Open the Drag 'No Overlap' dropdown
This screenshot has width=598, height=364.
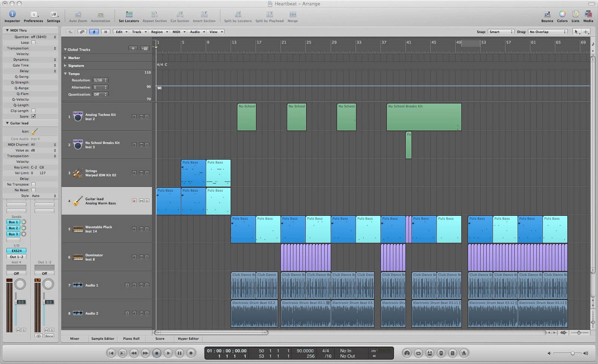click(x=547, y=32)
